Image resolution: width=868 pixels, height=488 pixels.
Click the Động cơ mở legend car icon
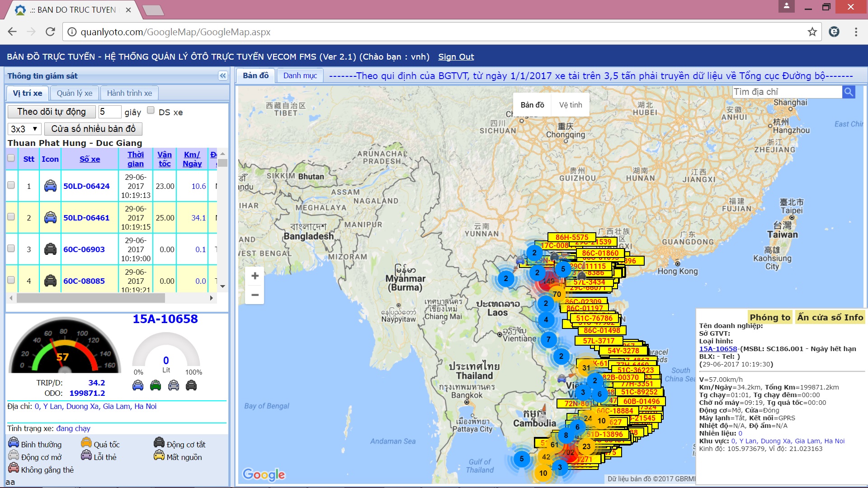(x=14, y=455)
